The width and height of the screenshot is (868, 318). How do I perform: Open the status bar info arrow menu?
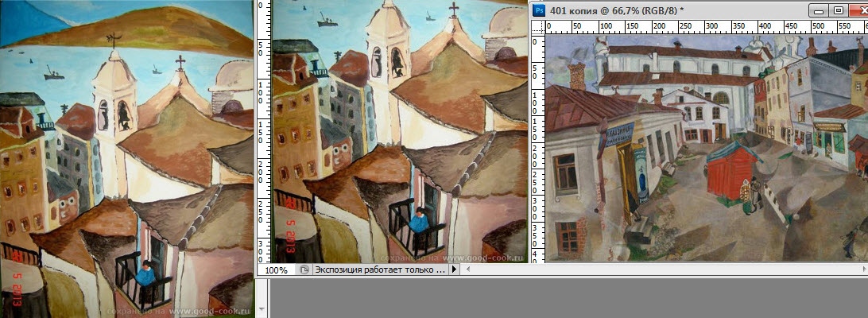pyautogui.click(x=455, y=270)
